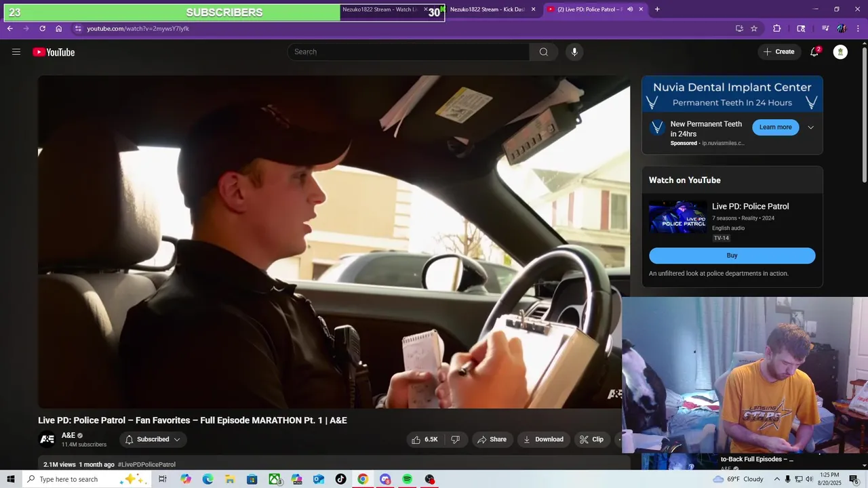Open the taskbar clock showing 1:25 PM

[x=829, y=479]
